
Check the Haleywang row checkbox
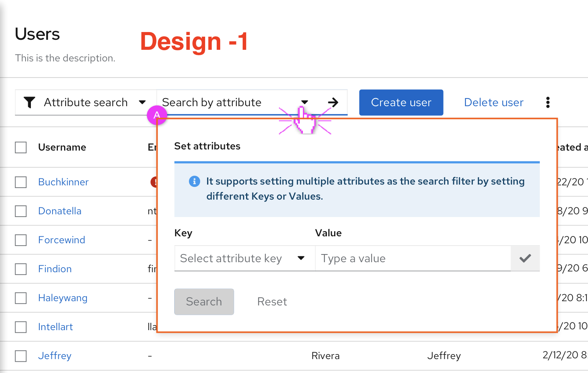pyautogui.click(x=20, y=298)
